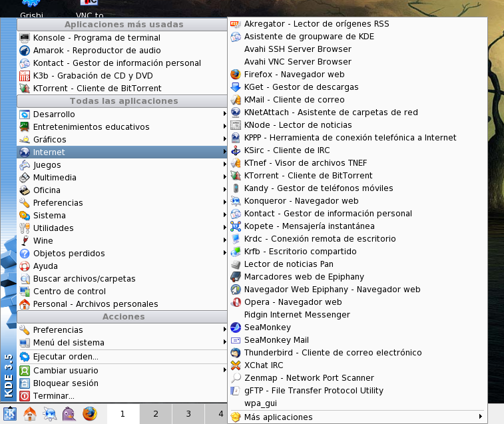Choose Centro de control
This screenshot has width=504, height=424.
coord(122,292)
